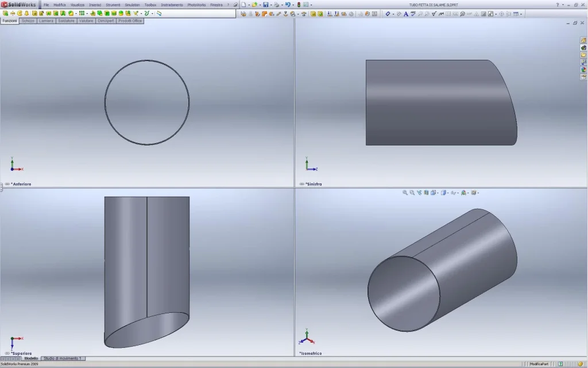Toggle view link icon beside *Sinistra
Screen dimensions: 588x368
[302, 184]
